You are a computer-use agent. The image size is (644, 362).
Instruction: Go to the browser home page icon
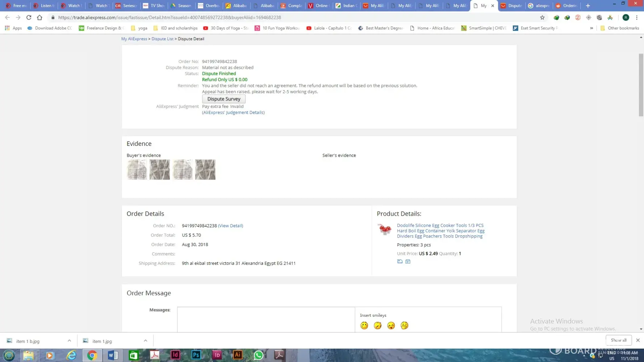click(39, 17)
